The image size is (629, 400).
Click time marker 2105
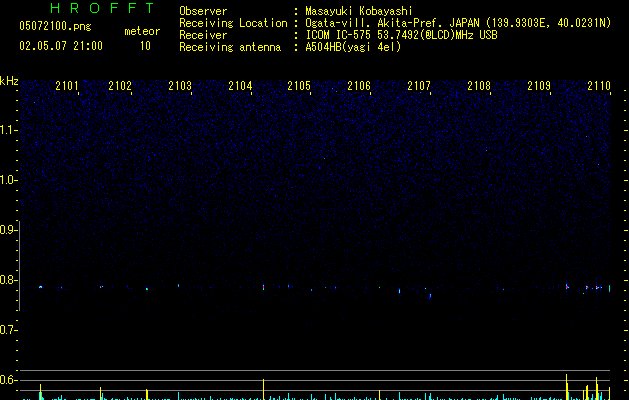299,86
